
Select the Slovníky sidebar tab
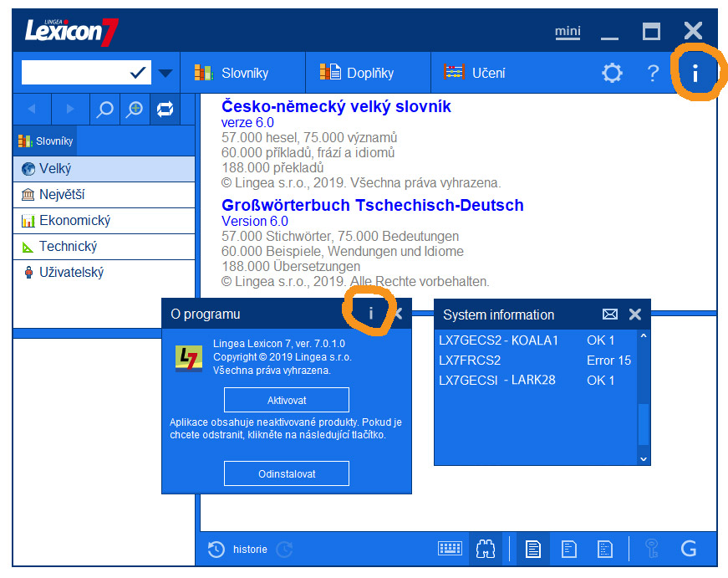(45, 141)
